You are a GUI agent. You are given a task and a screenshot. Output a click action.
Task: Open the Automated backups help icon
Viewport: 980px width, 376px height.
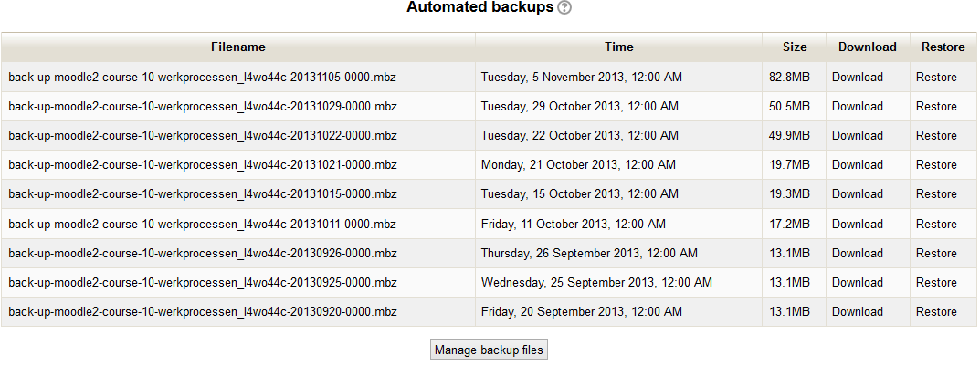tap(564, 7)
